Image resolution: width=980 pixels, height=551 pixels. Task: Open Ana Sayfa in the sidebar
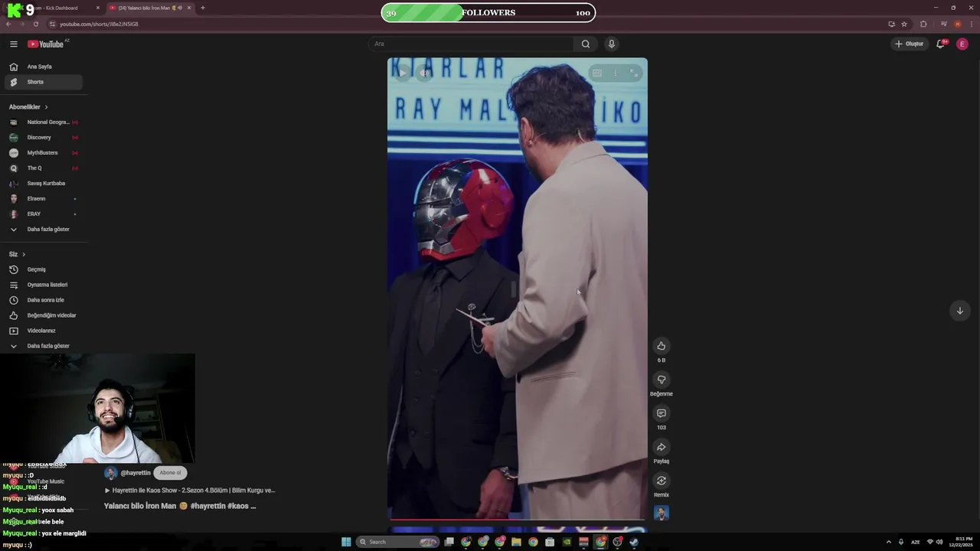[44, 67]
